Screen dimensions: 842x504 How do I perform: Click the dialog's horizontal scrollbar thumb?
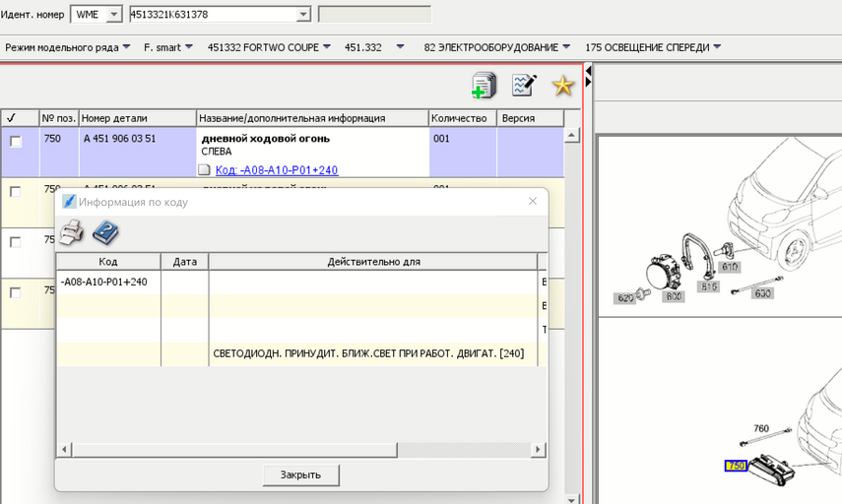click(x=234, y=450)
